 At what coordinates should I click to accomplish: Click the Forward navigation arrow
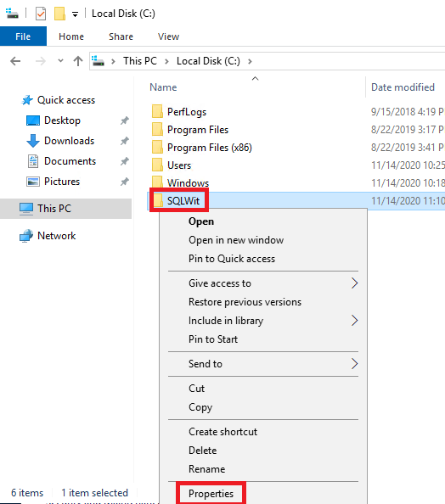(x=41, y=61)
